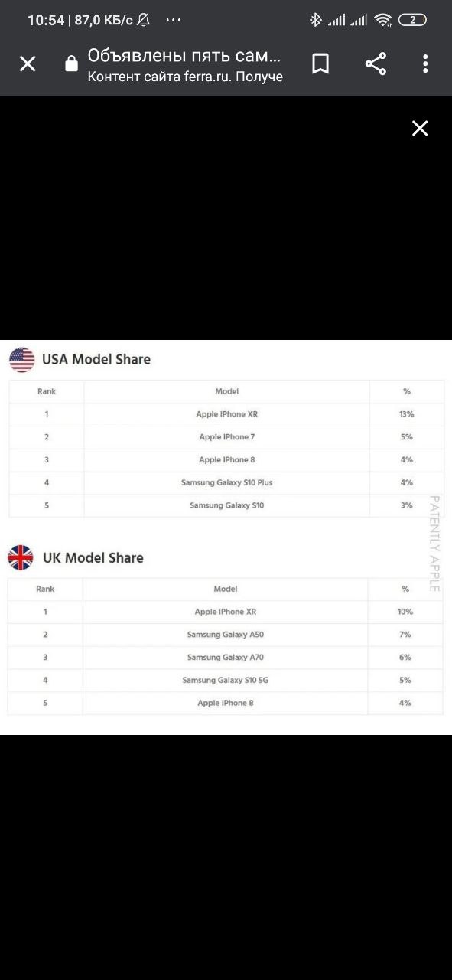Tap the USA flag icon
This screenshot has width=452, height=980.
pyautogui.click(x=22, y=359)
